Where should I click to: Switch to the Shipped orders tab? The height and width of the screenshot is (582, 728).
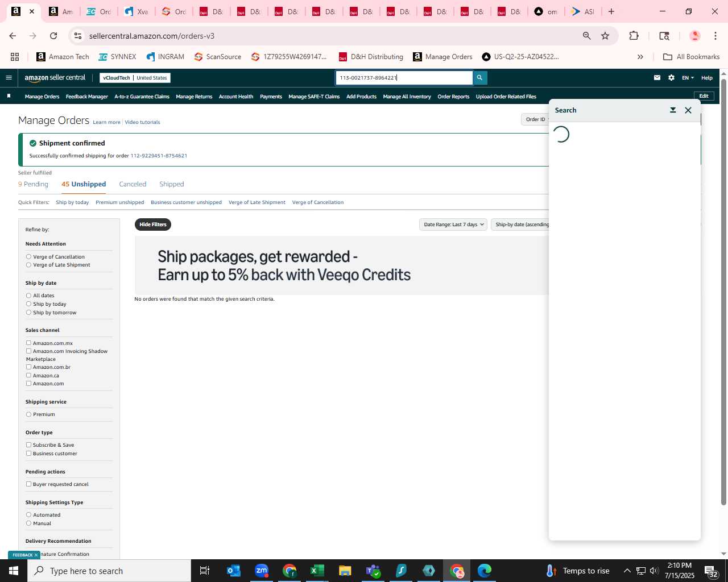tap(172, 184)
